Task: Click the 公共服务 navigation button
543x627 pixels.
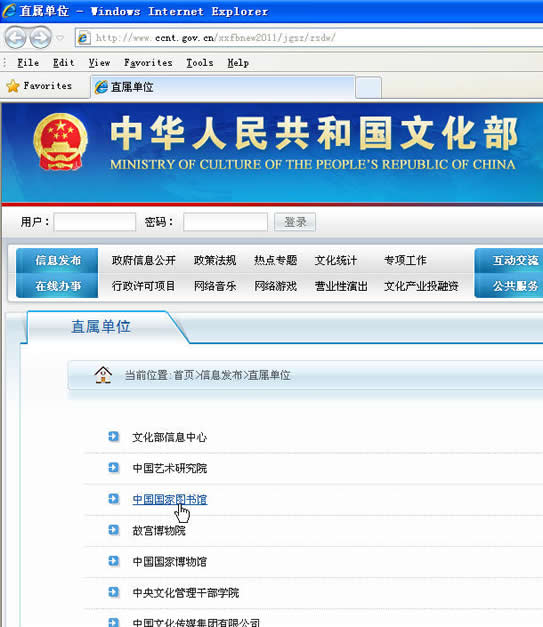Action: click(509, 286)
